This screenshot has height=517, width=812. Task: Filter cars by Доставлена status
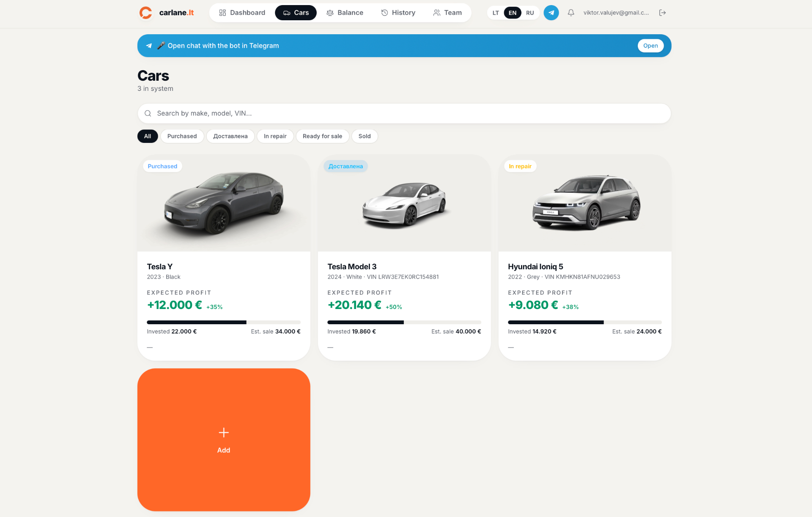coord(230,136)
